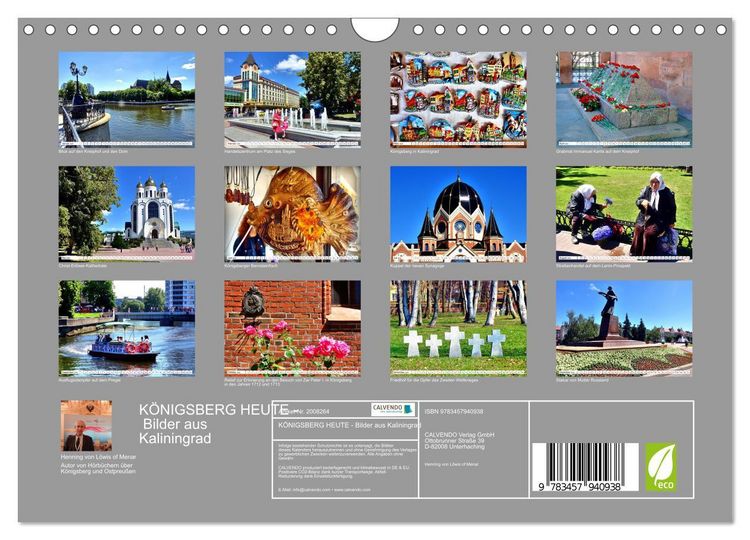This screenshot has width=750, height=540.
Task: Click 'KÖNIGSBERG HEUTE - Bilder aus Kaliningrad' boxed title
Action: click(349, 425)
